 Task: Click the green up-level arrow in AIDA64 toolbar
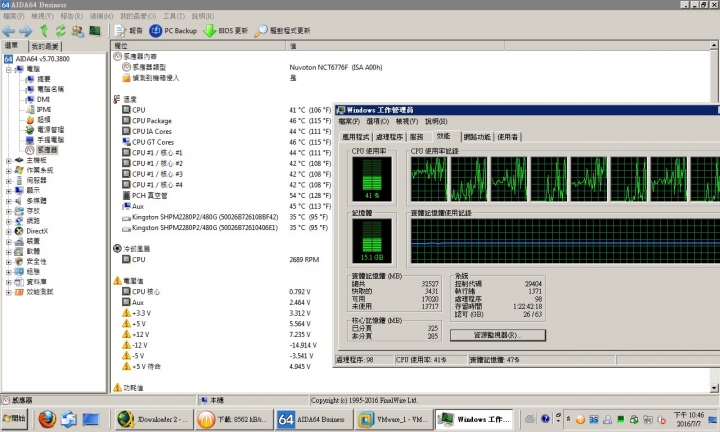click(x=44, y=31)
